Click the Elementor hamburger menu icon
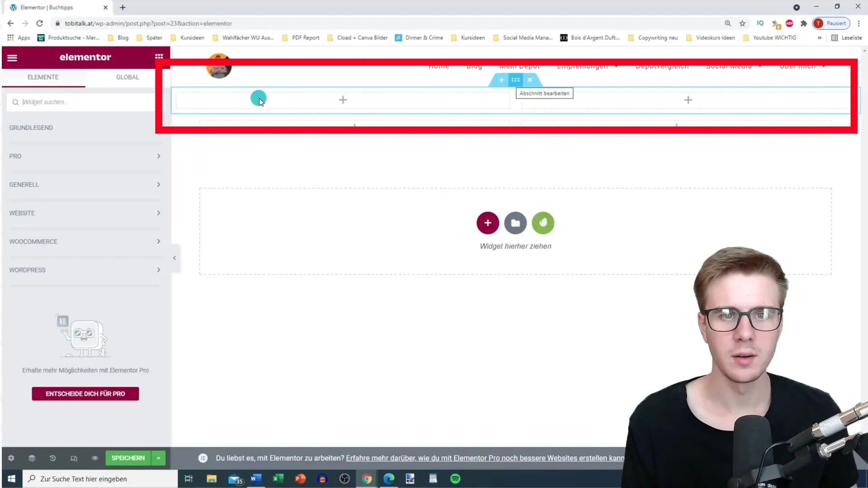 12,56
